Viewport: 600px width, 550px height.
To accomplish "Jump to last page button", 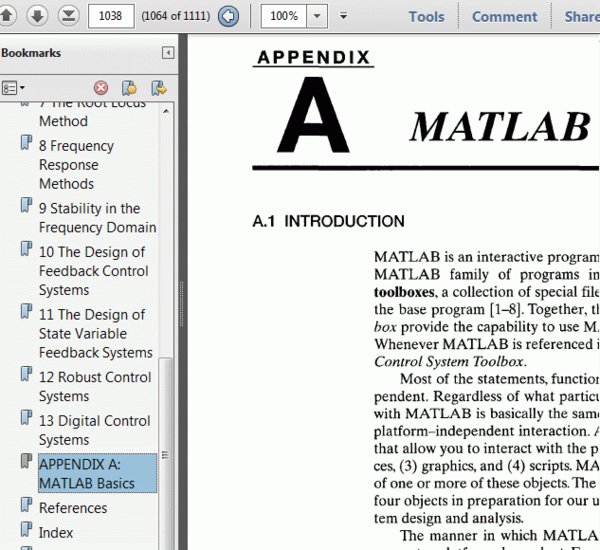I will point(68,16).
